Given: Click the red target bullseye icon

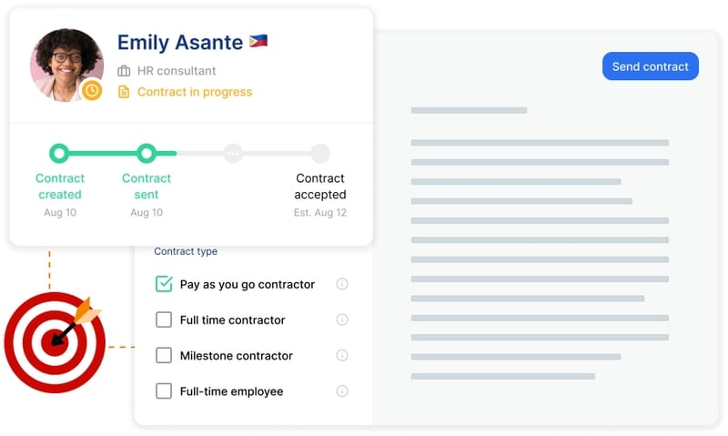Looking at the screenshot, I should coord(55,340).
